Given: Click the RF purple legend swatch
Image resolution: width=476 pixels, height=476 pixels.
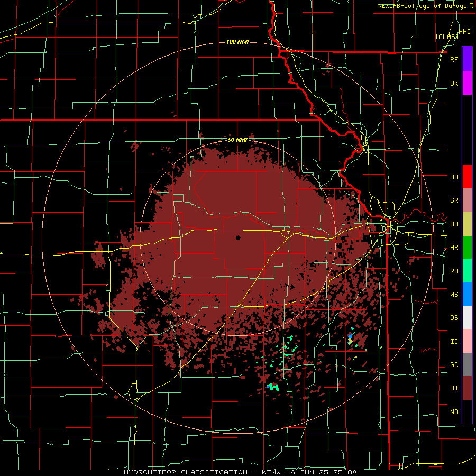Looking at the screenshot, I should click(467, 59).
